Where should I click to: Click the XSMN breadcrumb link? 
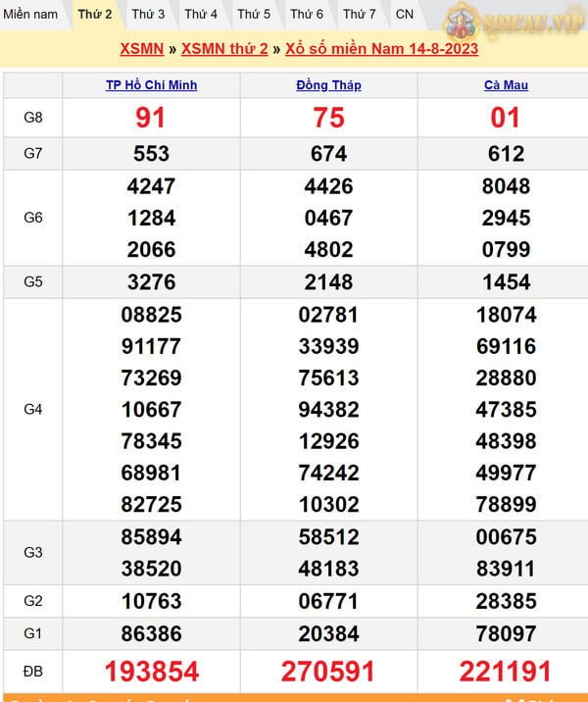point(142,49)
